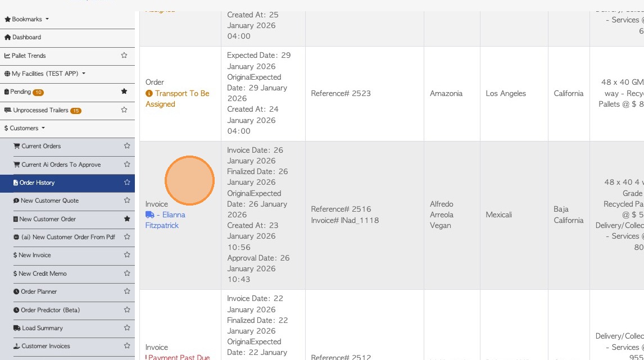Collapse the Customers menu section

(25, 128)
